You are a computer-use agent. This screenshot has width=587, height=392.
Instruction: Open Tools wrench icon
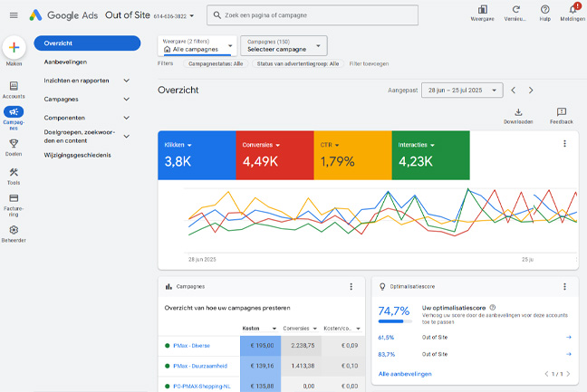coord(14,172)
